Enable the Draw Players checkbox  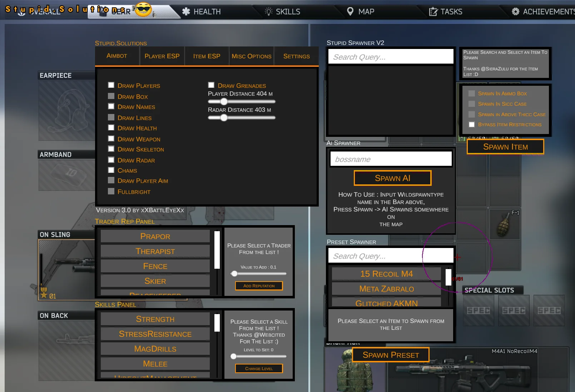(111, 85)
